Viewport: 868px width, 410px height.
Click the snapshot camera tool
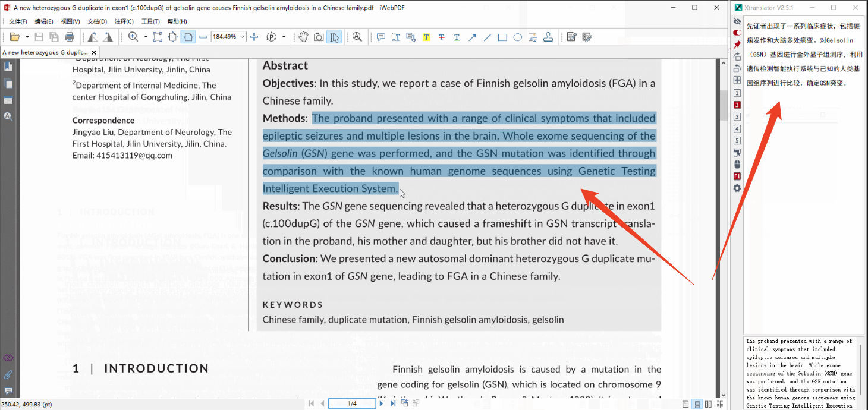coord(319,37)
